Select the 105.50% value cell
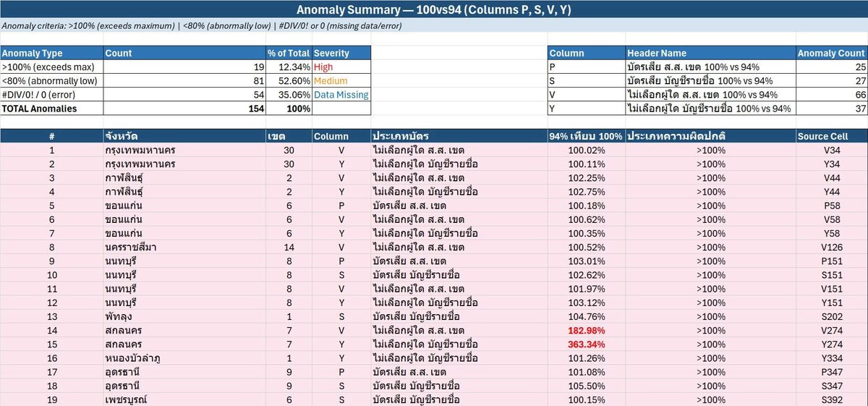 [586, 386]
